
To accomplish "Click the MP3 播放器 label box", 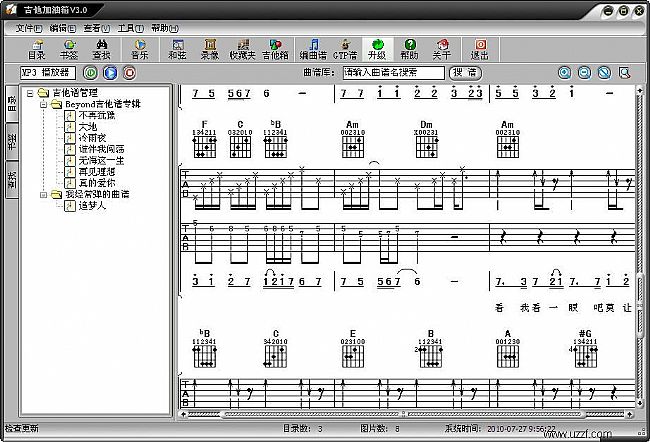I will (x=48, y=73).
